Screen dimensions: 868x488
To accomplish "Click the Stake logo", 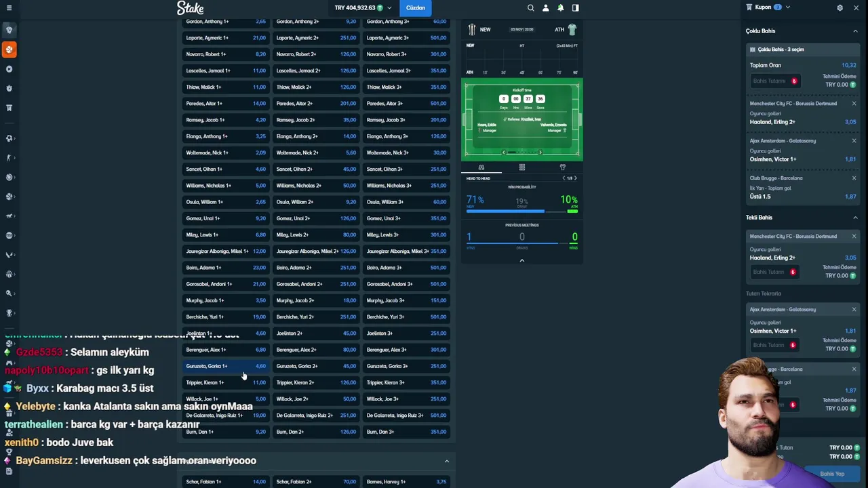I will coord(190,7).
